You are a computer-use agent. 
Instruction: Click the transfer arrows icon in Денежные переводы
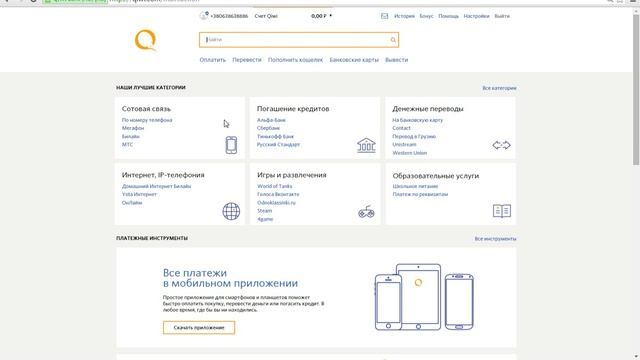(501, 145)
